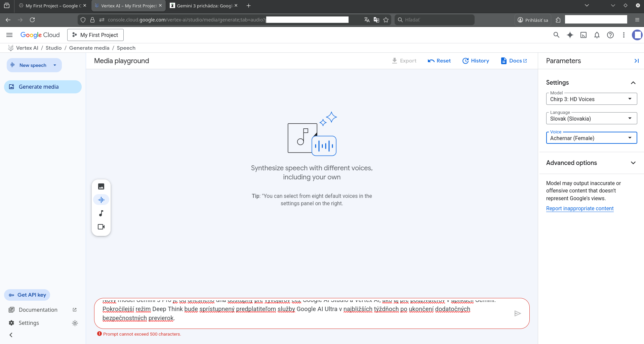Open the Model dropdown Chirp 3: HD Voices
644x344 pixels.
tap(591, 99)
